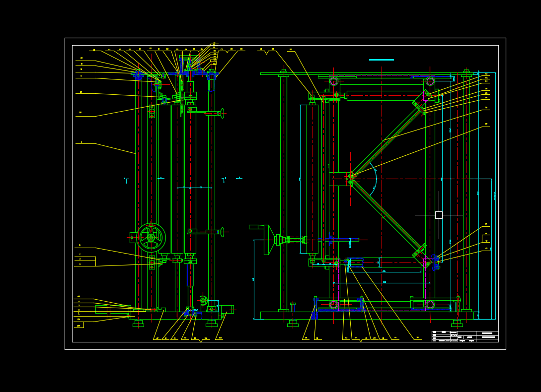This screenshot has width=541, height=392.
Task: Select the white square crosshair pickbox cursor
Action: tap(439, 215)
